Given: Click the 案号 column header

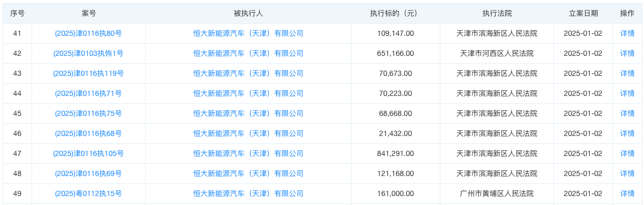Looking at the screenshot, I should (x=89, y=13).
